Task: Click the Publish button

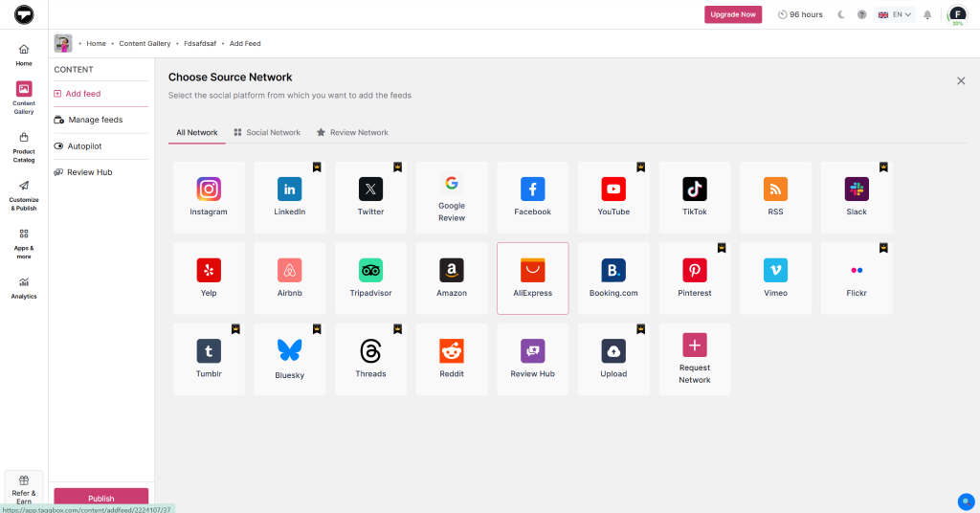Action: pos(101,498)
